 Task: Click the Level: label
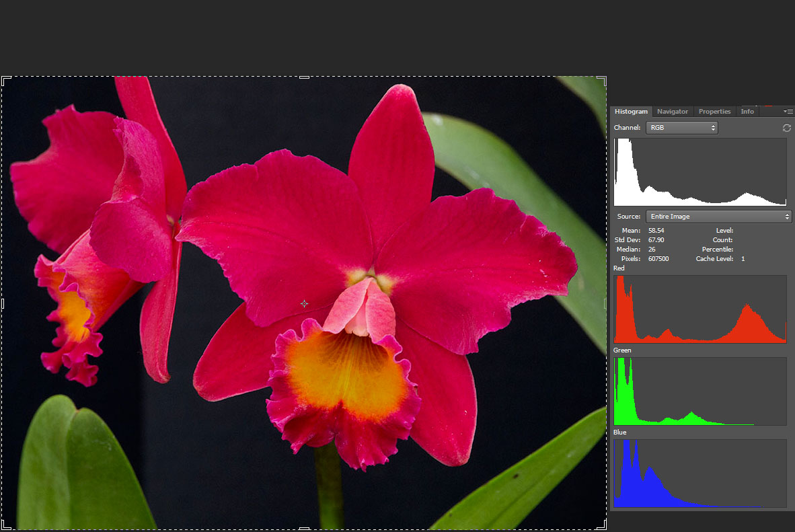(724, 230)
